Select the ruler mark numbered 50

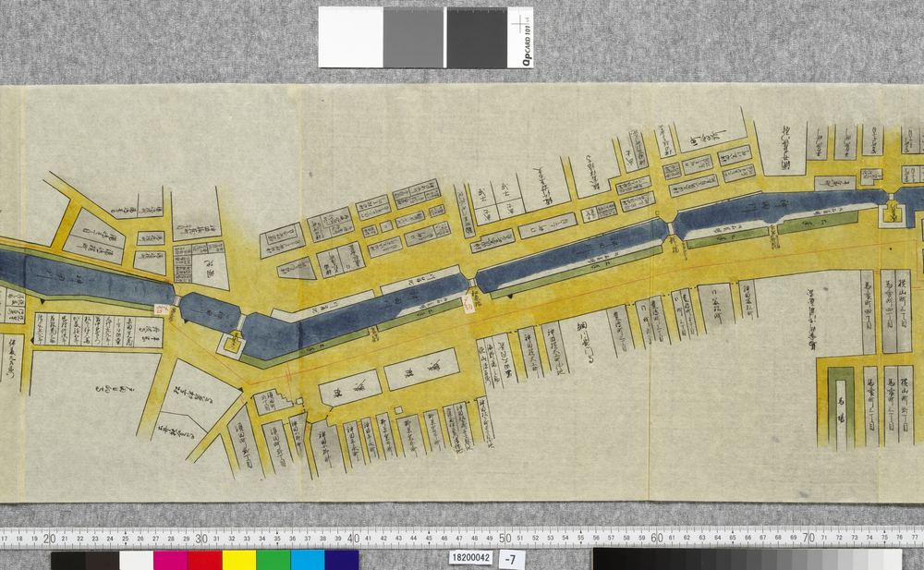click(x=505, y=539)
